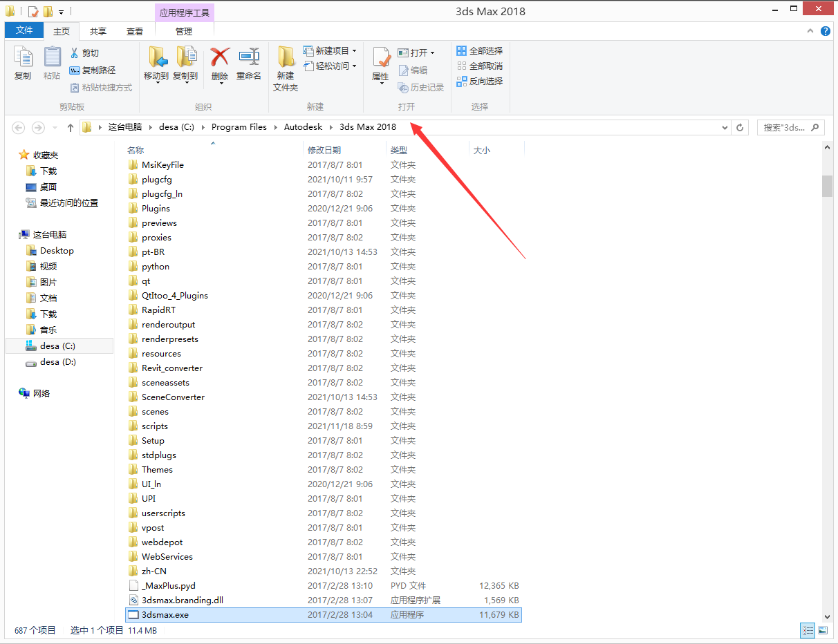Select the 剪切 (cut) scissors icon
The image size is (838, 644).
tap(75, 53)
